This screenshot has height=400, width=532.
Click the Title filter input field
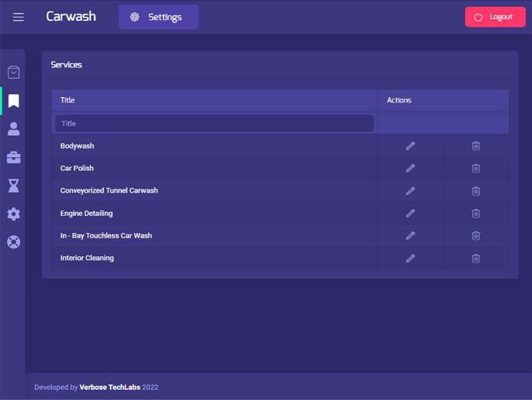point(214,123)
